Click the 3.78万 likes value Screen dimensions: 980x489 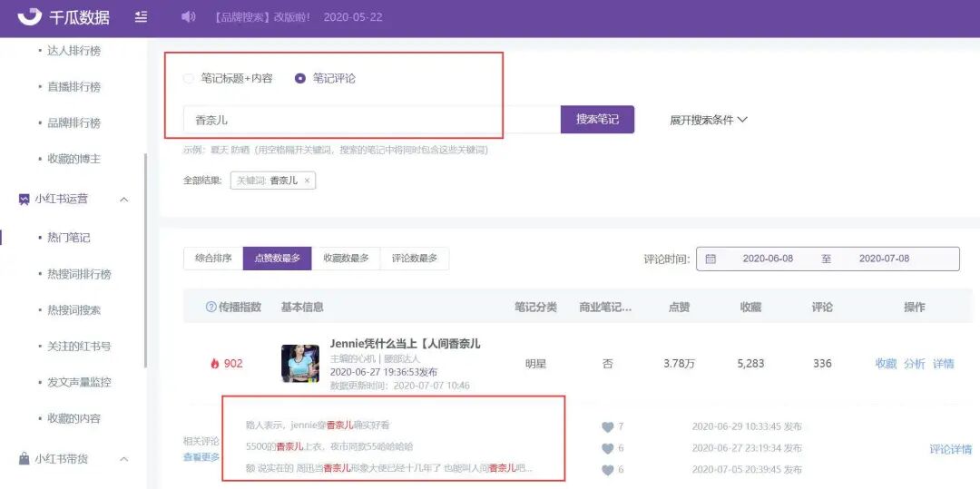[679, 364]
